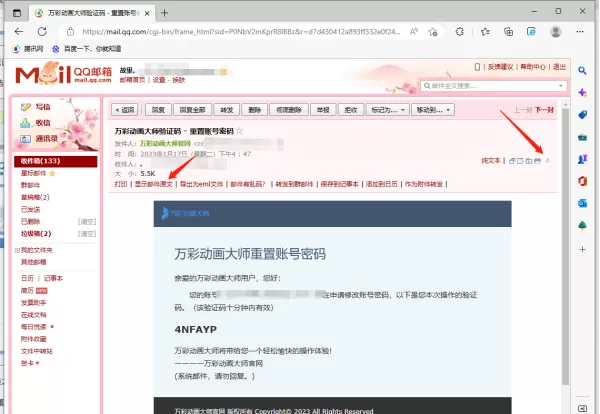Image resolution: width=600 pixels, height=414 pixels.
Task: Click the vertical scrollbar of the mail pane
Action: [x=566, y=245]
